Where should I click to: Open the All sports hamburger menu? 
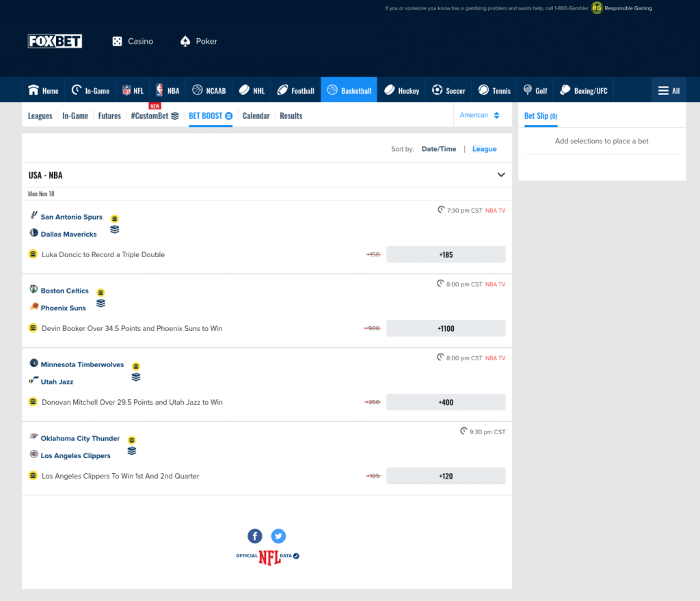[669, 90]
